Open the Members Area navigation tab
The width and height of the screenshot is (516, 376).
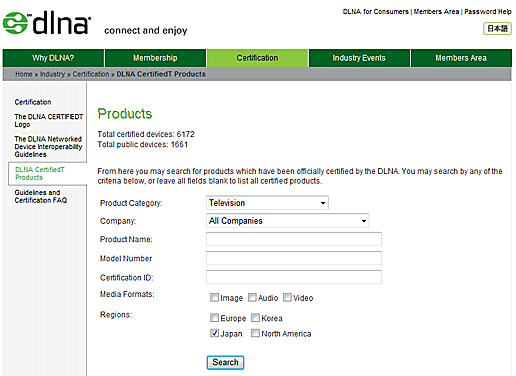[461, 58]
